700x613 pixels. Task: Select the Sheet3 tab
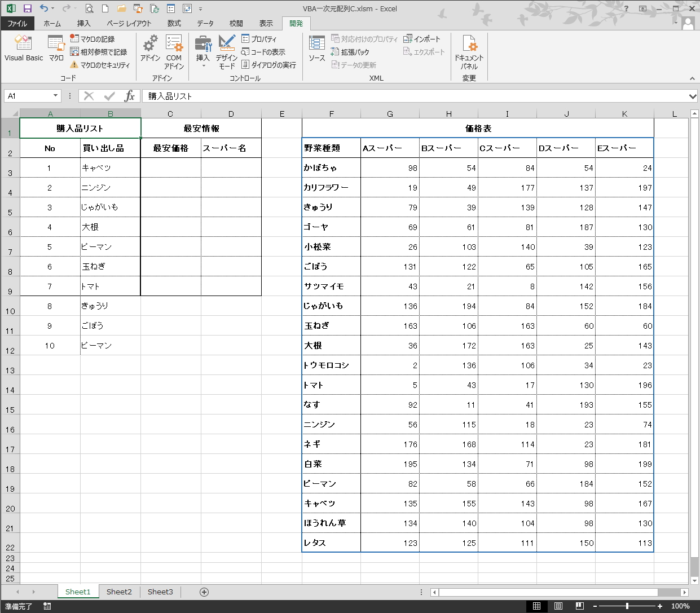click(160, 592)
